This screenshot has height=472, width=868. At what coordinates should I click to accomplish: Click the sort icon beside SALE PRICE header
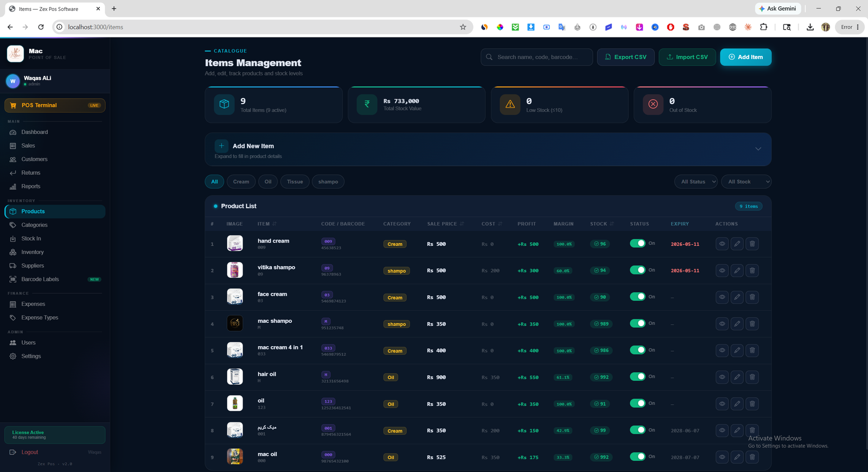click(x=462, y=224)
